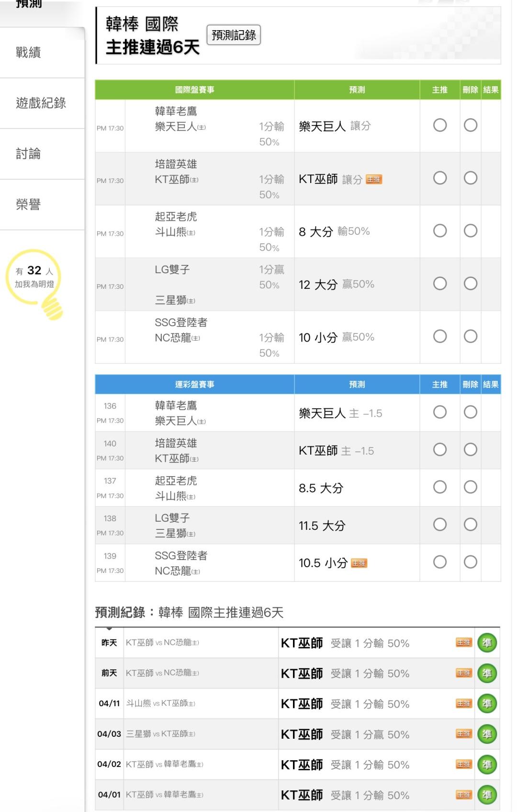
Task: Open the 戰績 sidebar tab
Action: [29, 52]
